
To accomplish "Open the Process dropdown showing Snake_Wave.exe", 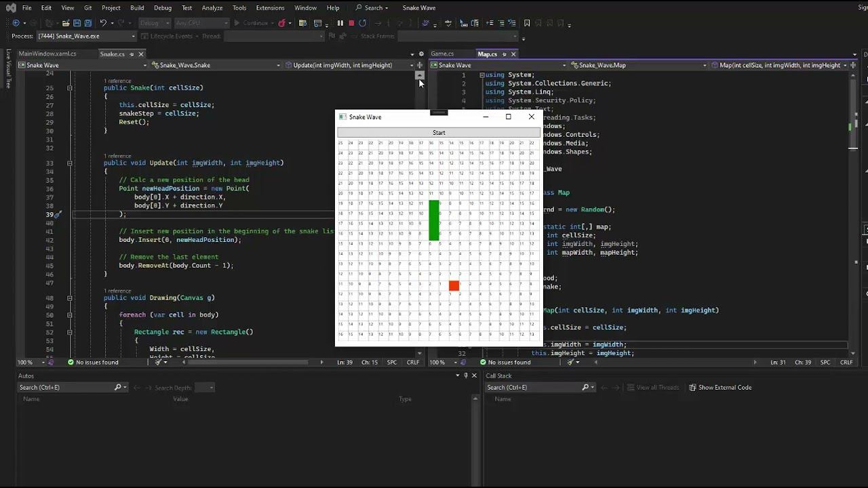I will pyautogui.click(x=86, y=36).
